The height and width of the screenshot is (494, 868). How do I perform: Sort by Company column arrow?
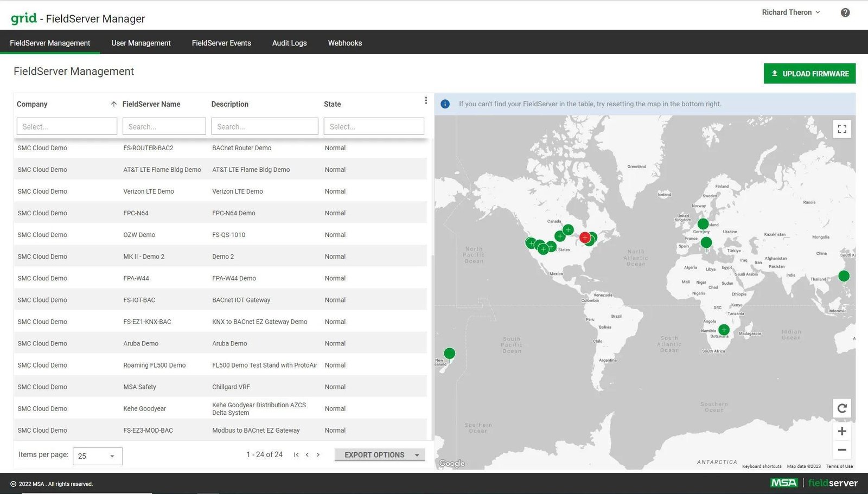click(113, 104)
